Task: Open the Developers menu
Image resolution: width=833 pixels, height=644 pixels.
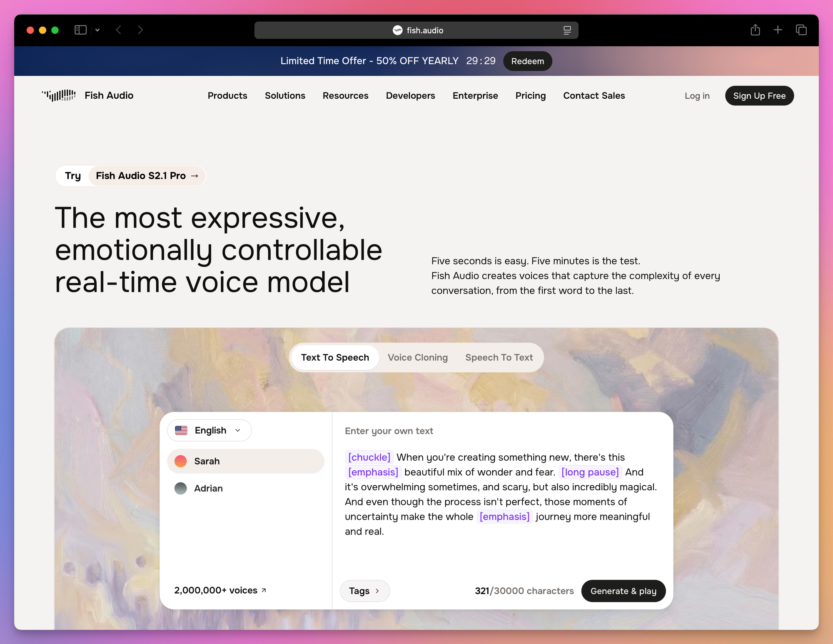Action: coord(410,95)
